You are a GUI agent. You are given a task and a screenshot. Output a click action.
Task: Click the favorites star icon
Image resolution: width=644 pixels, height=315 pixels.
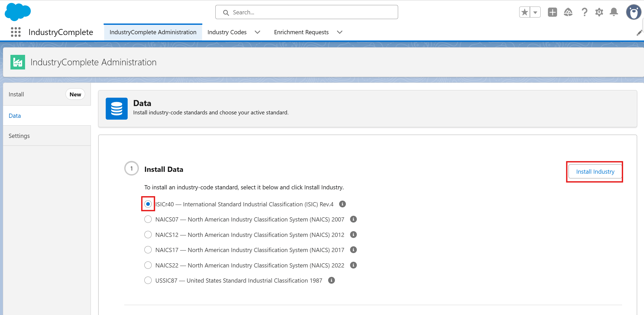coord(525,12)
